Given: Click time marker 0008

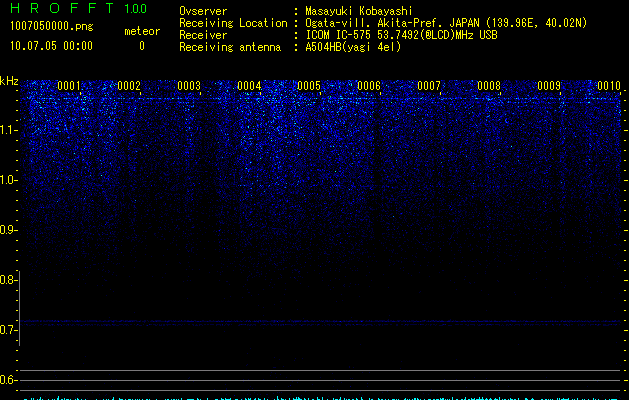Looking at the screenshot, I should [489, 85].
